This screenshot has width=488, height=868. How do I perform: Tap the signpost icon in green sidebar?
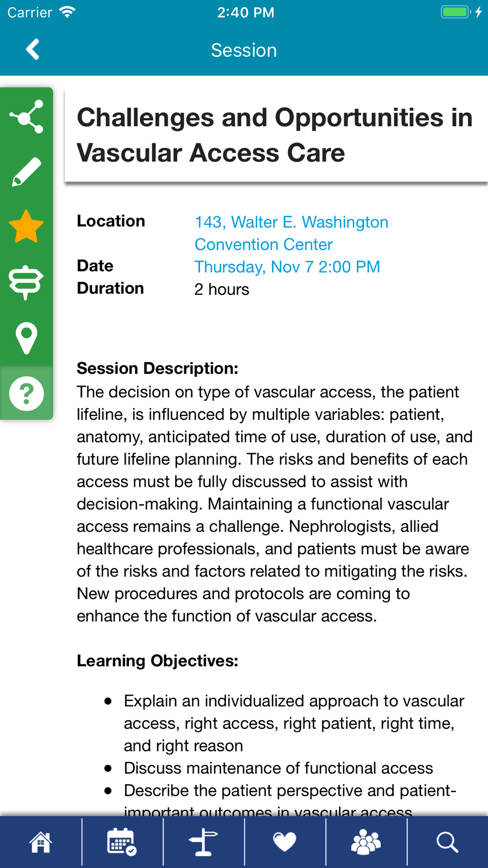pos(27,282)
